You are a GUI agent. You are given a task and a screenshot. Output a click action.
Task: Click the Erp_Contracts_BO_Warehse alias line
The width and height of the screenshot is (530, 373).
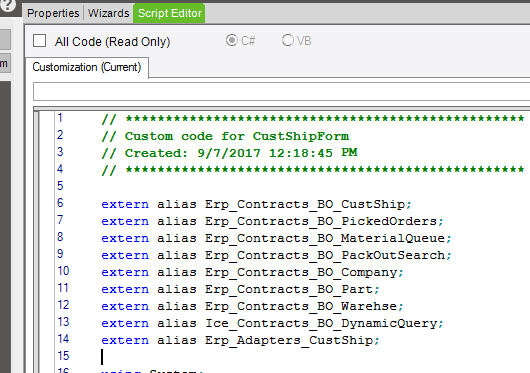[252, 306]
